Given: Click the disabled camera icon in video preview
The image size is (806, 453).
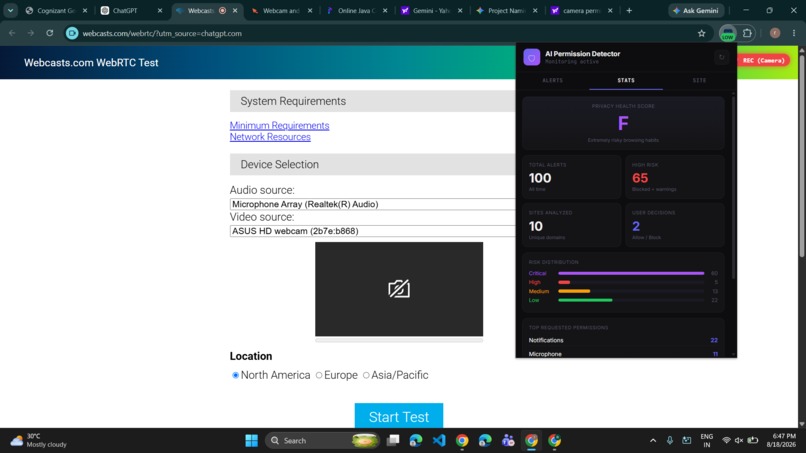Looking at the screenshot, I should click(399, 288).
